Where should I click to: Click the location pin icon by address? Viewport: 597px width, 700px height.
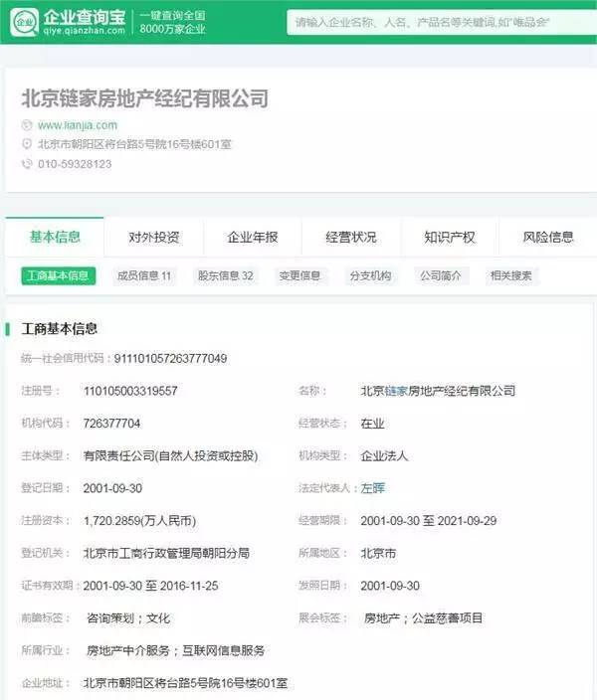[x=27, y=144]
